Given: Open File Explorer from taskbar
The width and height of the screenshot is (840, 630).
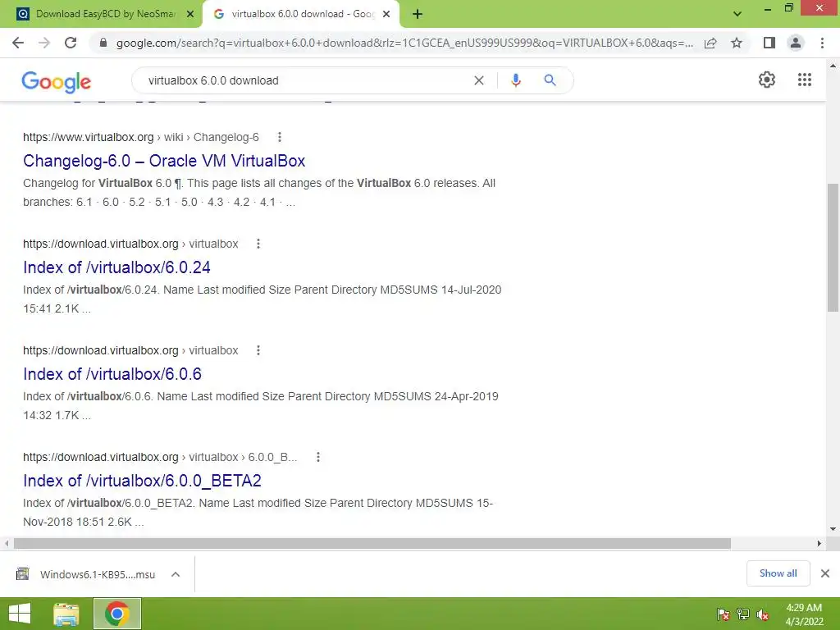Looking at the screenshot, I should 66,614.
